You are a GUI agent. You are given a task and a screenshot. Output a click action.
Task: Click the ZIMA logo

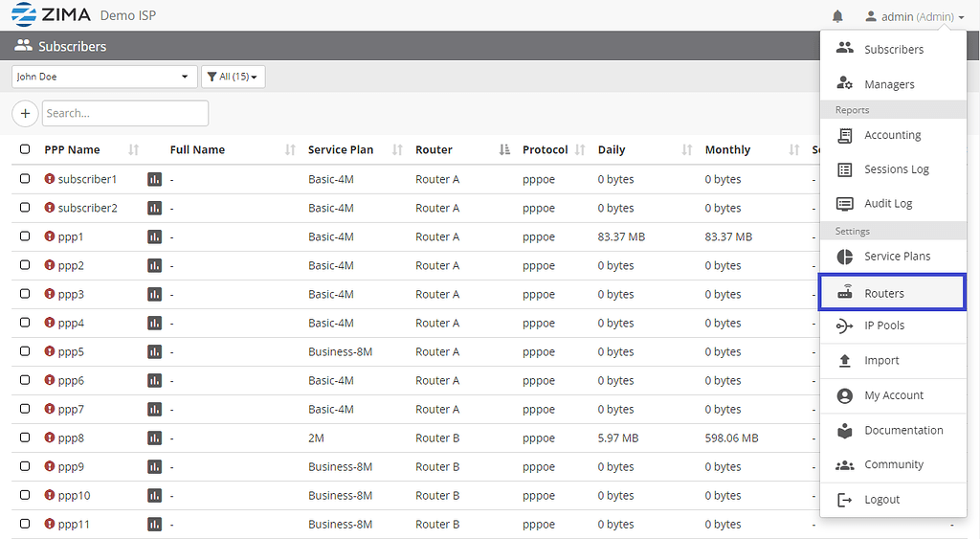[x=51, y=15]
